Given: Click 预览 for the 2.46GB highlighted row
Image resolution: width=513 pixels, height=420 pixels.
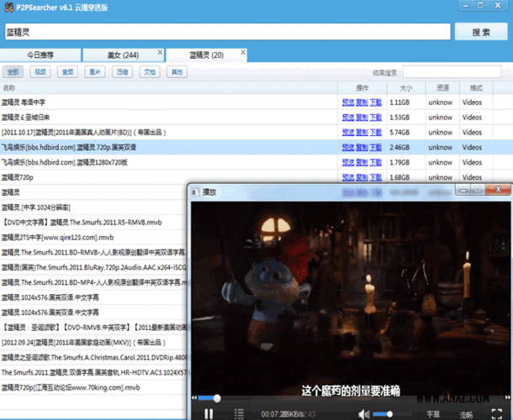Looking at the screenshot, I should click(x=348, y=147).
